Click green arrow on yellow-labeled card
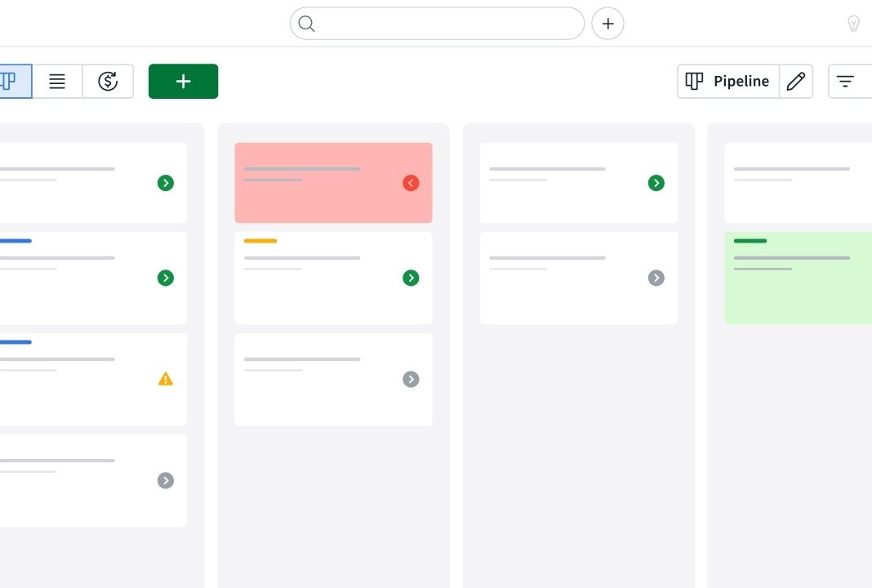The height and width of the screenshot is (588, 872). pos(411,278)
